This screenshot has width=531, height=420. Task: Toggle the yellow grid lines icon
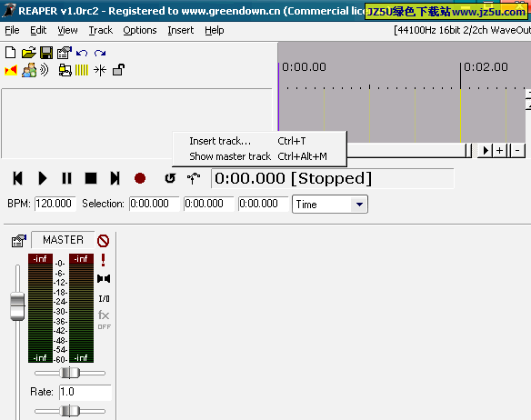[x=82, y=70]
